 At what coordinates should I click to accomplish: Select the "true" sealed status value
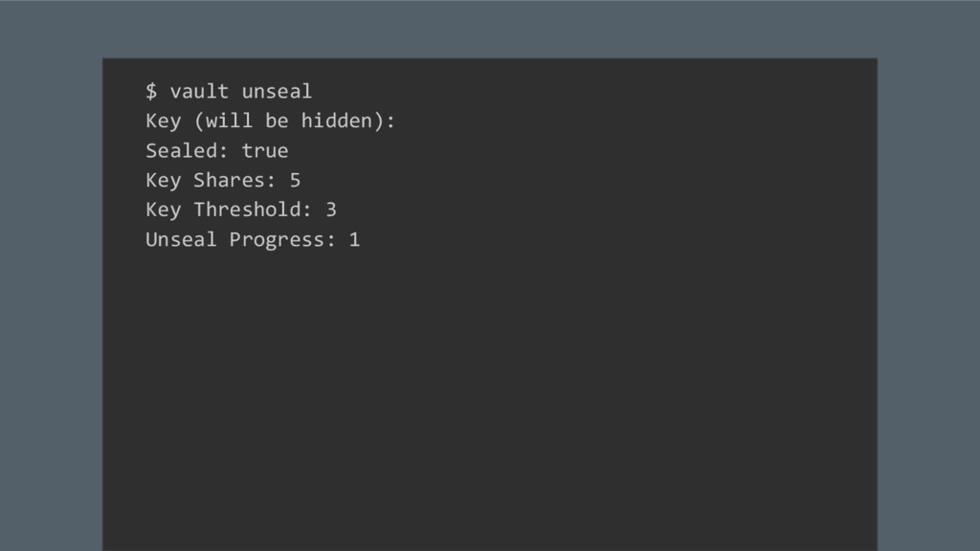point(265,151)
